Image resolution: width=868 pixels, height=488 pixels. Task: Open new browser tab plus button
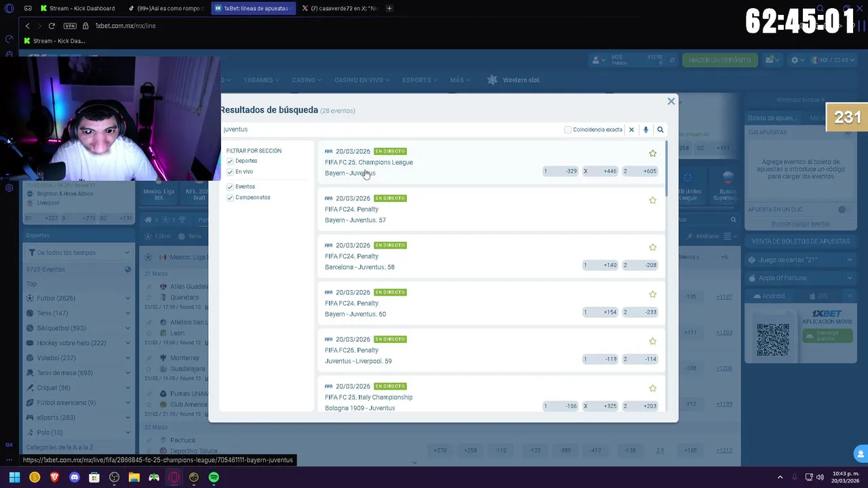pyautogui.click(x=389, y=8)
